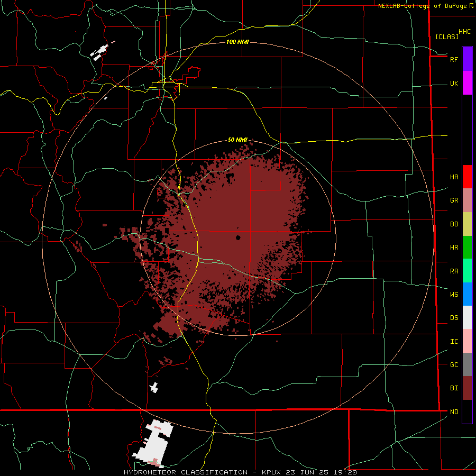The height and width of the screenshot is (476, 476).
Task: Click the BD legend label
Action: point(454,224)
